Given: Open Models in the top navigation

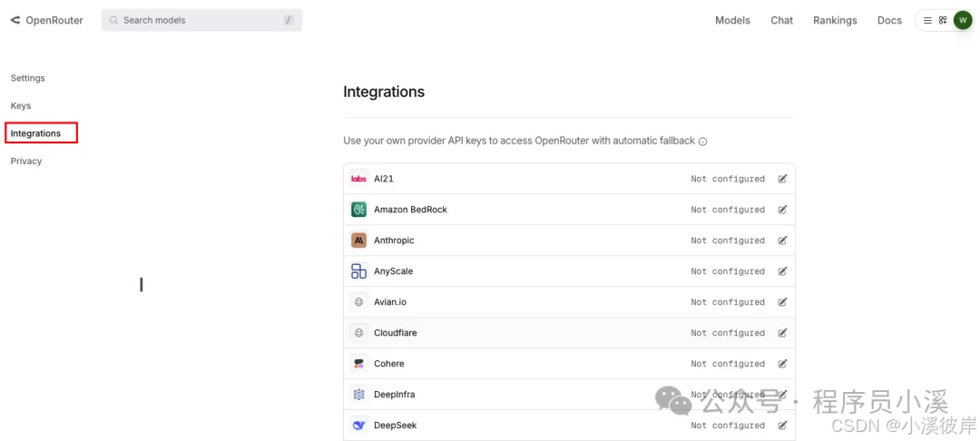Looking at the screenshot, I should pyautogui.click(x=732, y=20).
